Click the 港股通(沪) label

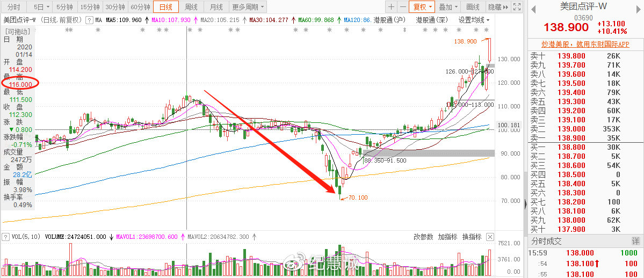[390, 20]
